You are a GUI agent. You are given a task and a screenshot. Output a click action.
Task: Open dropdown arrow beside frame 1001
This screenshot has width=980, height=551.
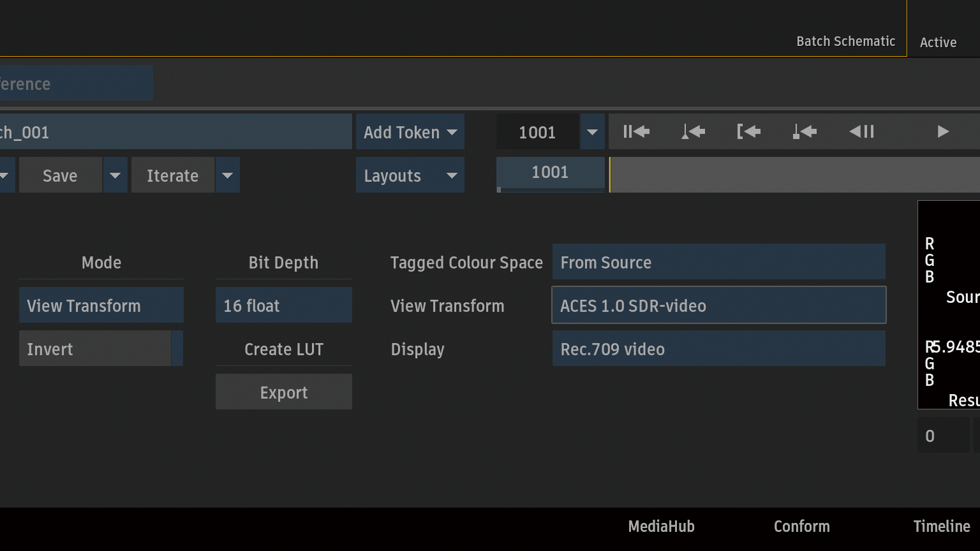[x=592, y=132]
